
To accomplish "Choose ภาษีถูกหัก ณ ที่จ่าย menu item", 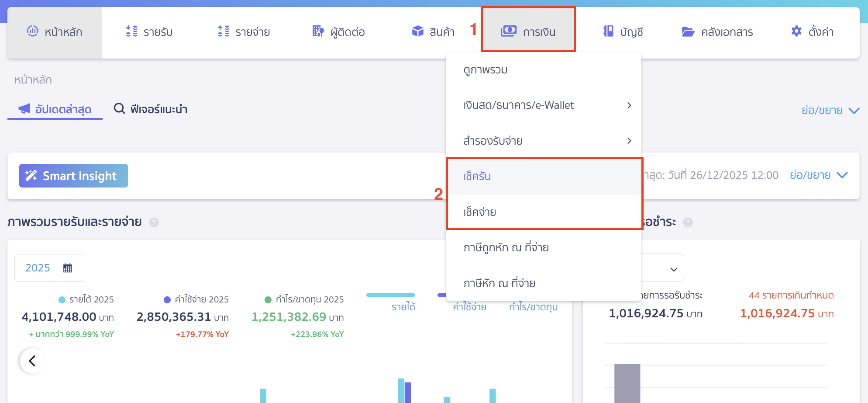I will (x=506, y=248).
